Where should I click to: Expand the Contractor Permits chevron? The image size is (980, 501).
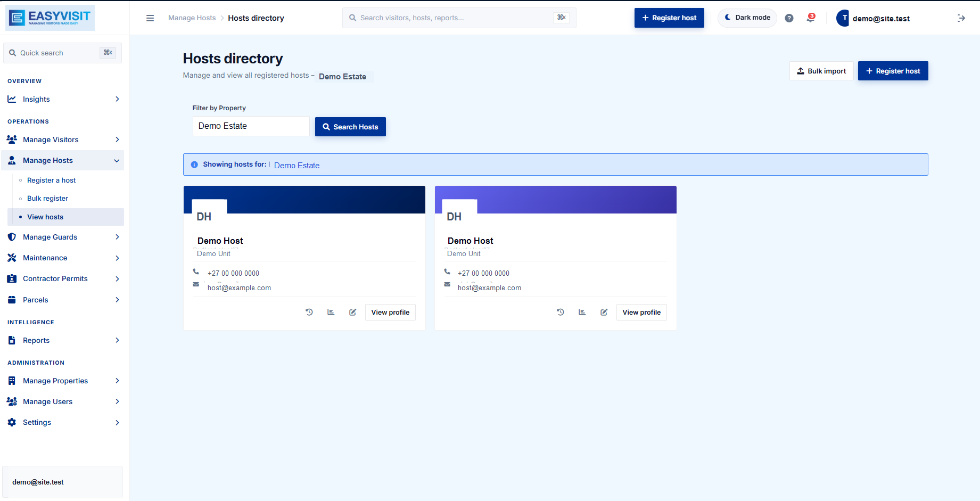point(117,278)
